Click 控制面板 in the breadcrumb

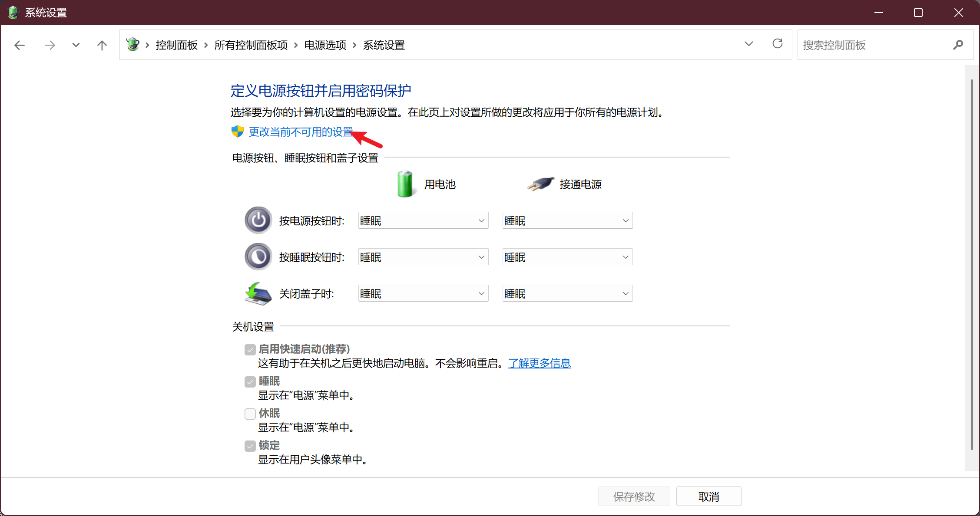(176, 45)
